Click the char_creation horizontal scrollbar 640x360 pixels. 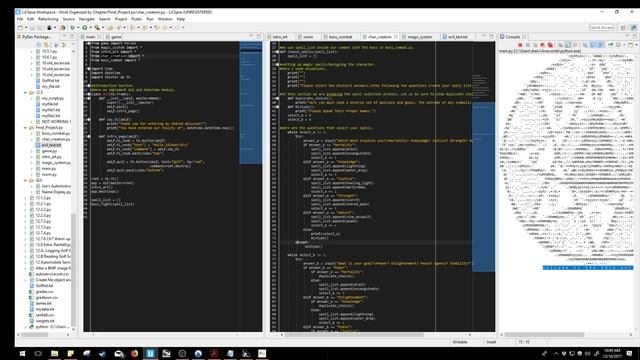354,335
